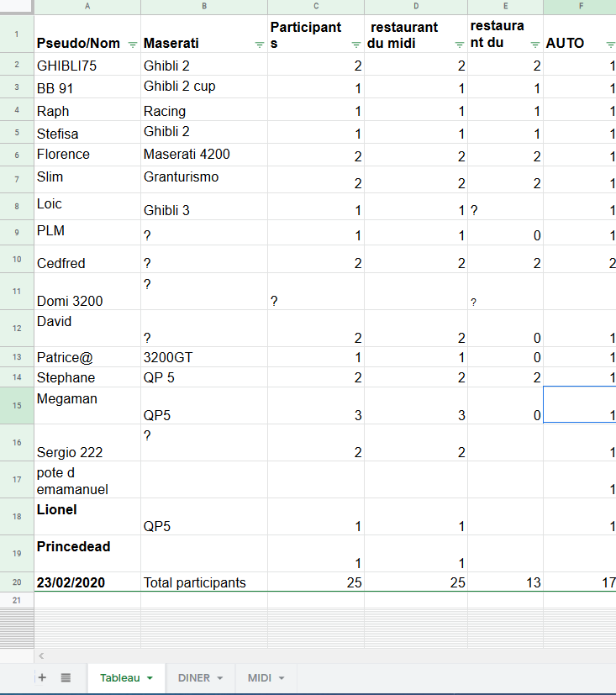Click the scroll left arrow of horizontal scrollbar
Viewport: 616px width, 695px height.
[x=41, y=656]
